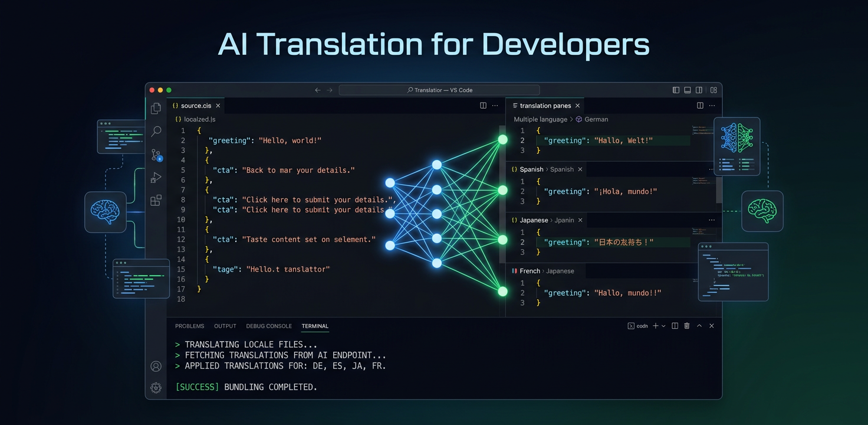Switch to the DEBUG CONSOLE tab
This screenshot has height=425, width=868.
(x=269, y=326)
